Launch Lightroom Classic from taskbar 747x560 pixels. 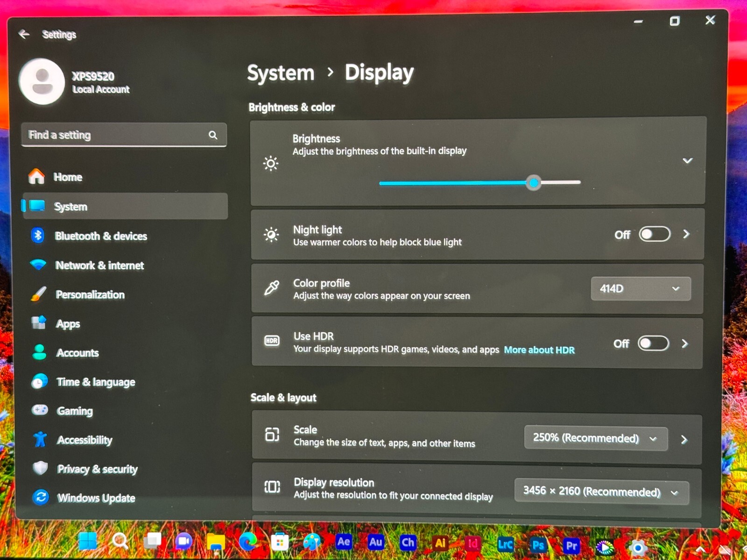tap(505, 545)
